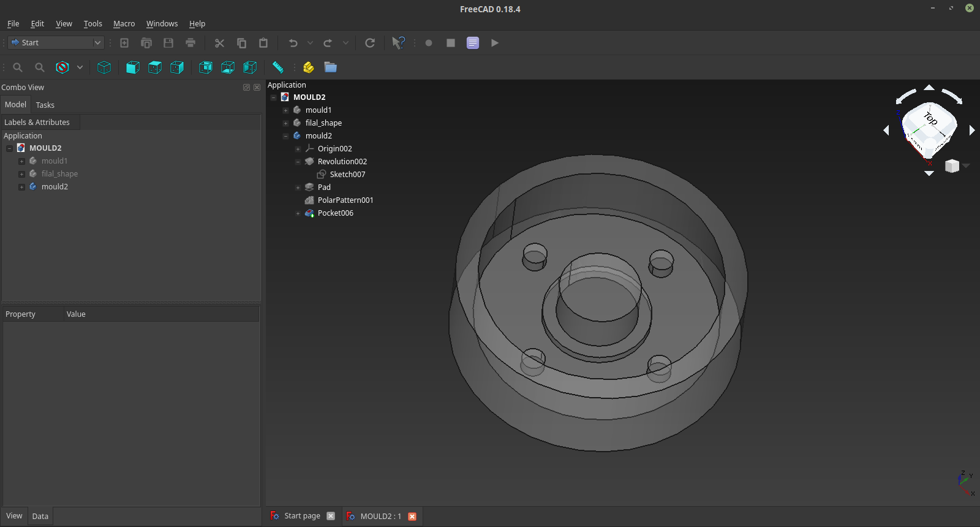
Task: Open the View menu
Action: pos(64,23)
